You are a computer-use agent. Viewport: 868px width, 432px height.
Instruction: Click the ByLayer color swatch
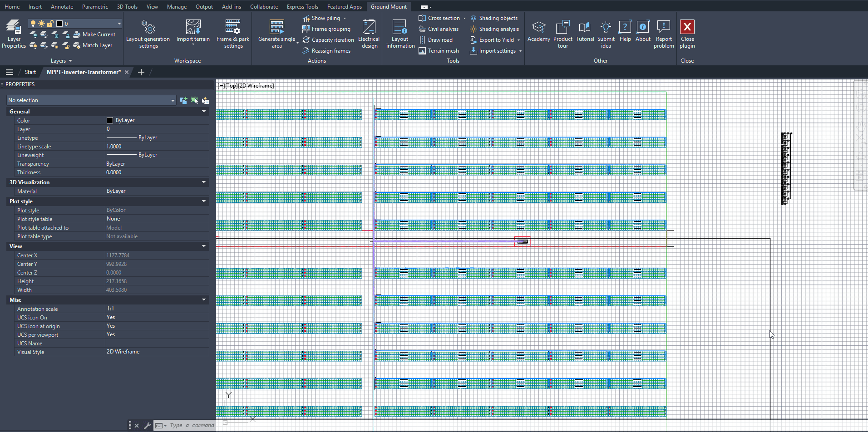tap(109, 120)
